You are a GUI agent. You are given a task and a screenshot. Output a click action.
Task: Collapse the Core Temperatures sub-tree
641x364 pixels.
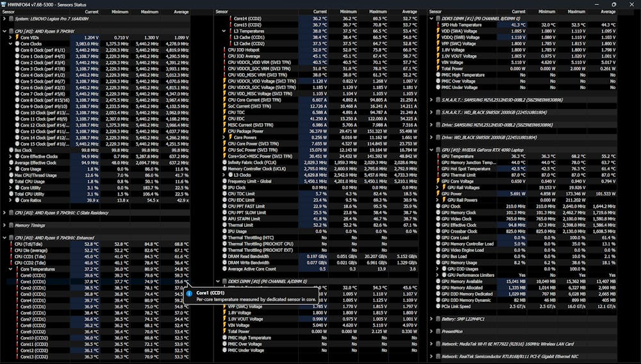(11, 269)
